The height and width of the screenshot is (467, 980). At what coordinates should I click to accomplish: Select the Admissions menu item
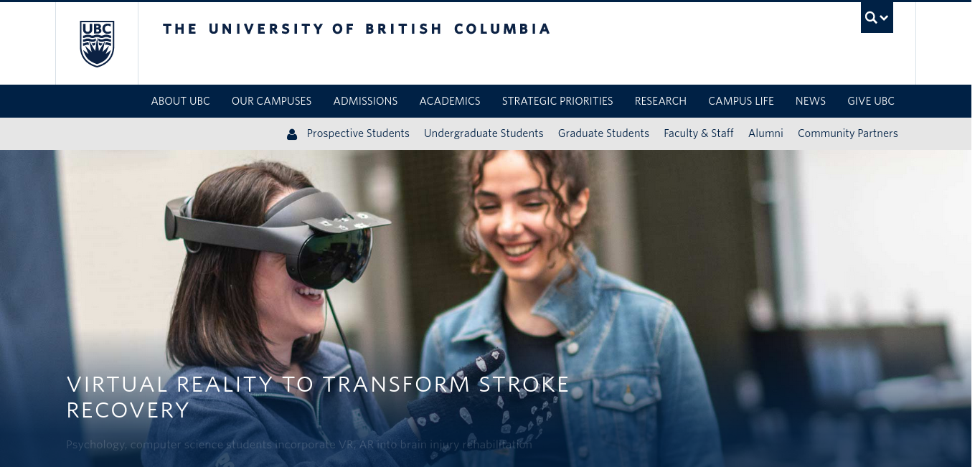click(365, 101)
